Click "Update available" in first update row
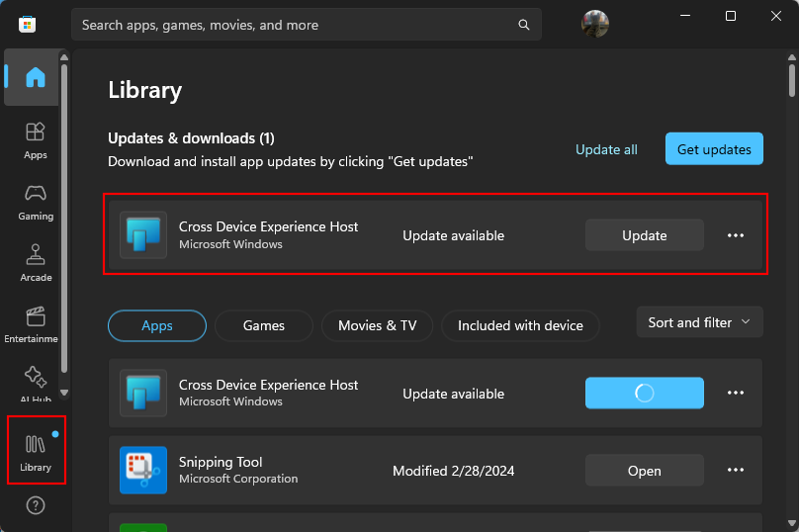Image resolution: width=799 pixels, height=532 pixels. pyautogui.click(x=453, y=235)
